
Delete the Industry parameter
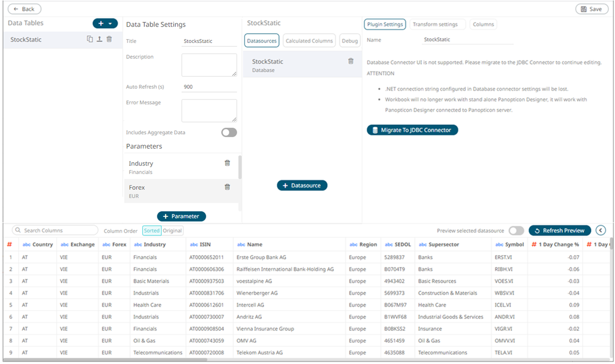pyautogui.click(x=227, y=163)
